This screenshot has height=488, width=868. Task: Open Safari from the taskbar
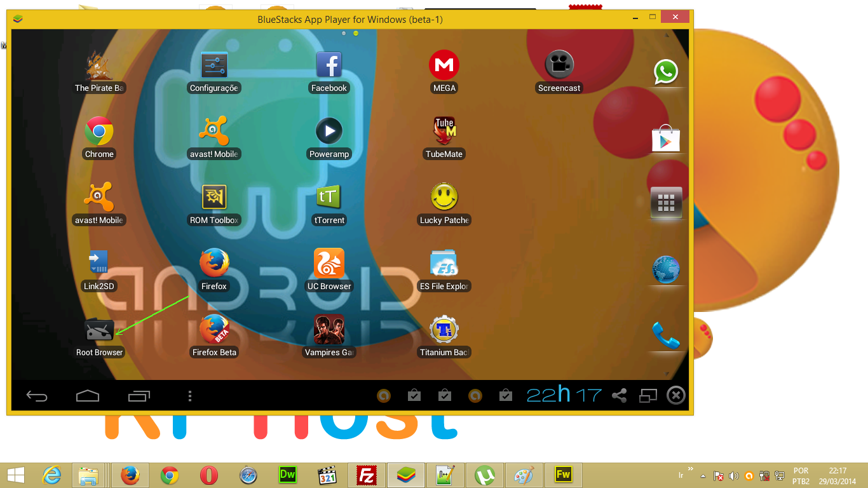[x=248, y=475]
